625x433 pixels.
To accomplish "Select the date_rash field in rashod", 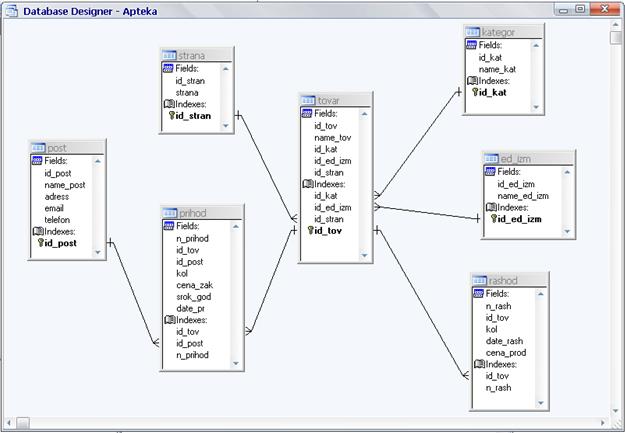I will point(506,340).
